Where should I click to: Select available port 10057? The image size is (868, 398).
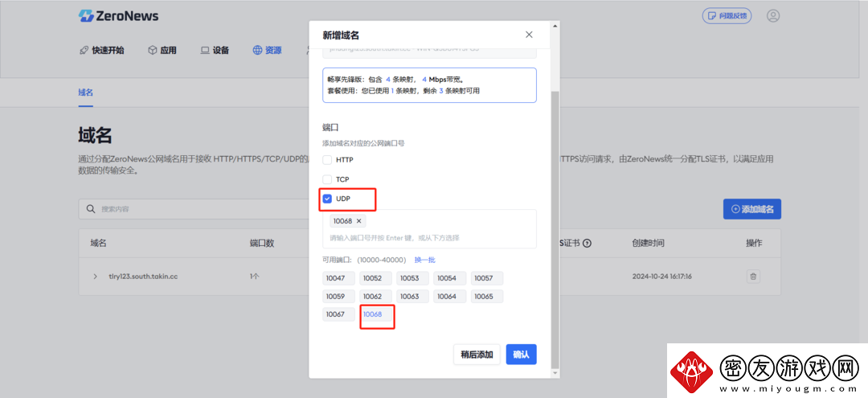click(486, 278)
